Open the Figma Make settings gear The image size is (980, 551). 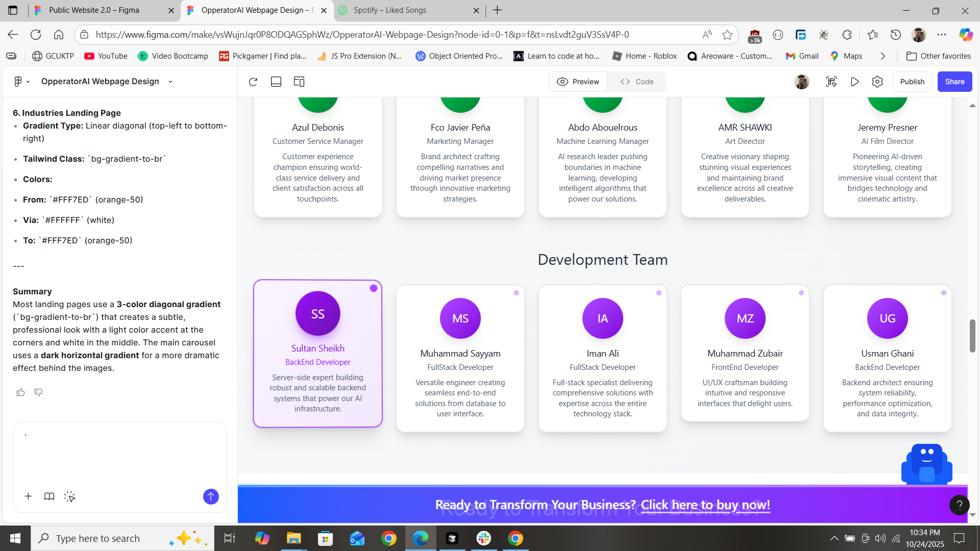[877, 82]
